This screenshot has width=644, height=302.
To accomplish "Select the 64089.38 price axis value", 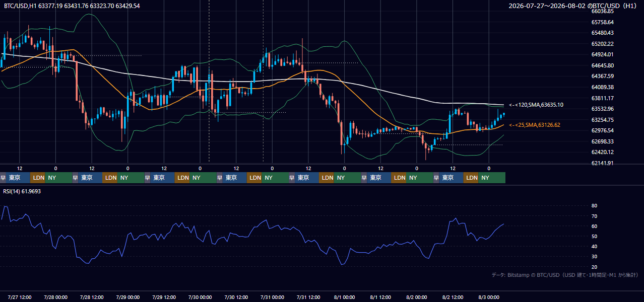I will [603, 87].
